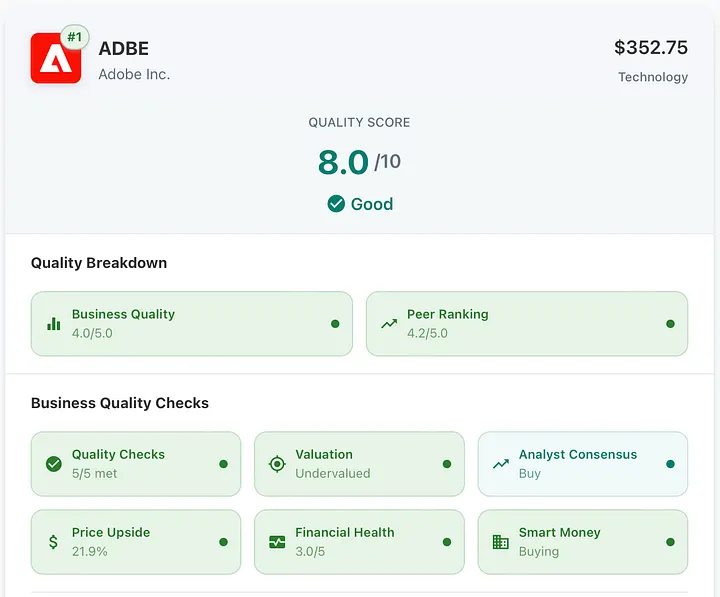This screenshot has height=597, width=720.
Task: Click the Buy consensus text
Action: [x=530, y=473]
